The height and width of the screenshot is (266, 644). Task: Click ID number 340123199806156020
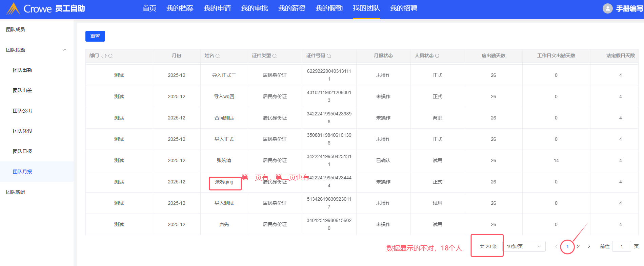329,224
